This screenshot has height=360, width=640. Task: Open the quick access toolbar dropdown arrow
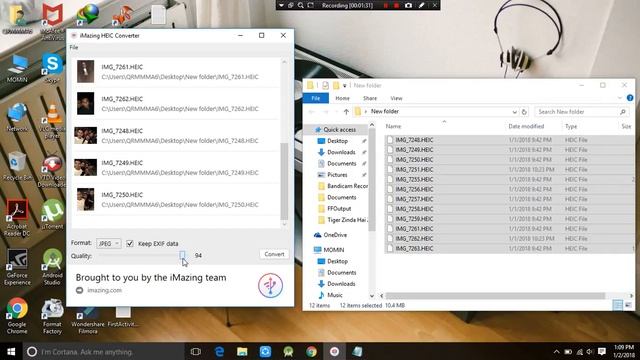point(344,86)
